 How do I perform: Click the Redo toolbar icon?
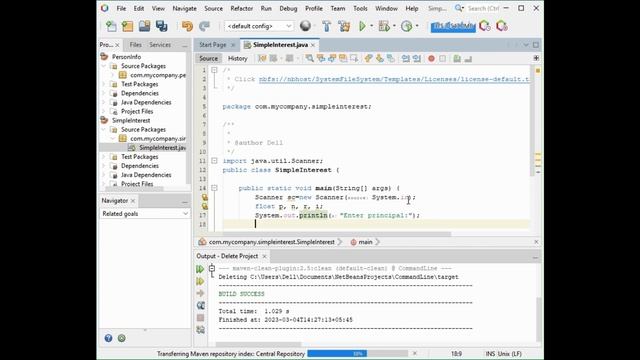(204, 26)
